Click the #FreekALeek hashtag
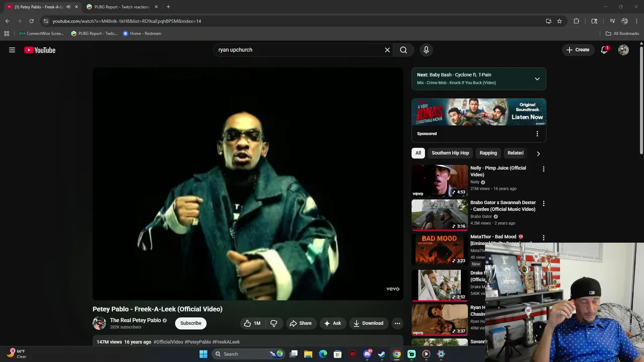The width and height of the screenshot is (644, 362). pos(226,342)
